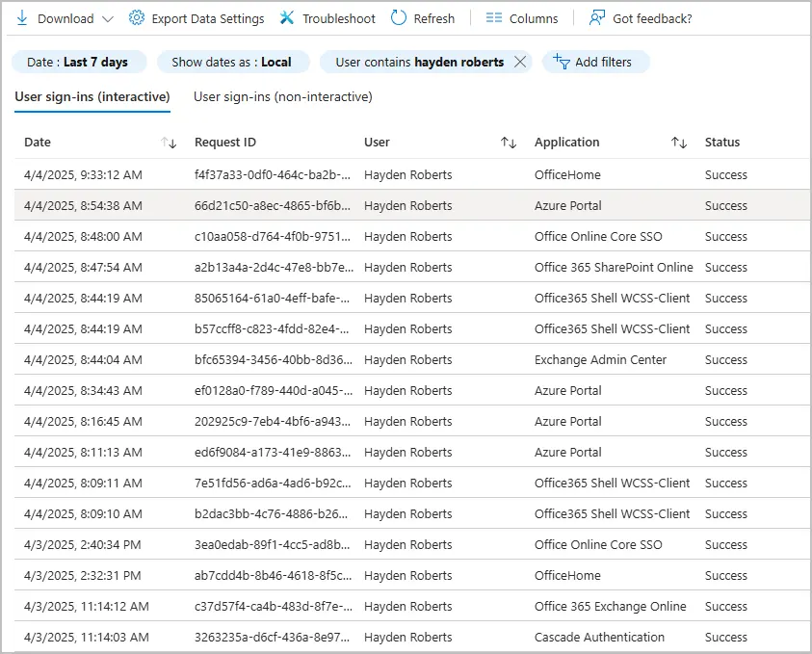The width and height of the screenshot is (812, 654).
Task: Click Azure Portal in the 8:16:45 AM row
Action: point(568,422)
